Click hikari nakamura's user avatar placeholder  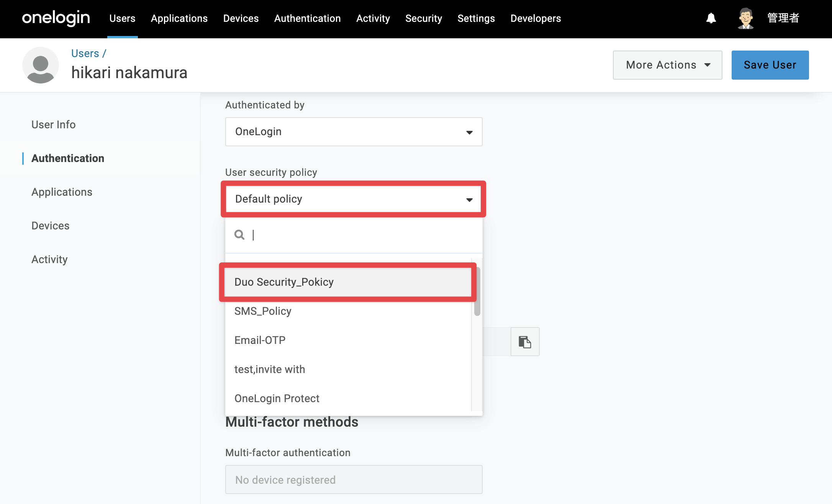pyautogui.click(x=41, y=65)
